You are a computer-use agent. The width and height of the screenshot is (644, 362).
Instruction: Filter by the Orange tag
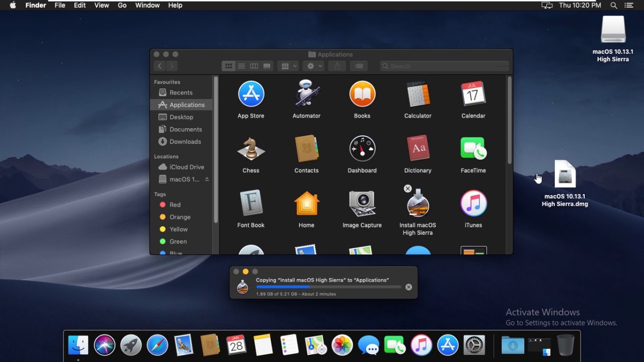point(181,217)
